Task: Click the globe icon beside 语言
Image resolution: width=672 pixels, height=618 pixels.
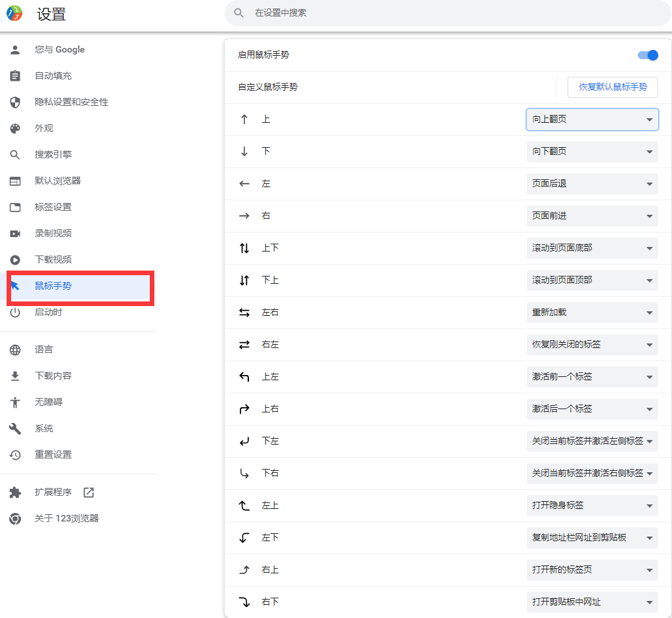Action: [15, 350]
